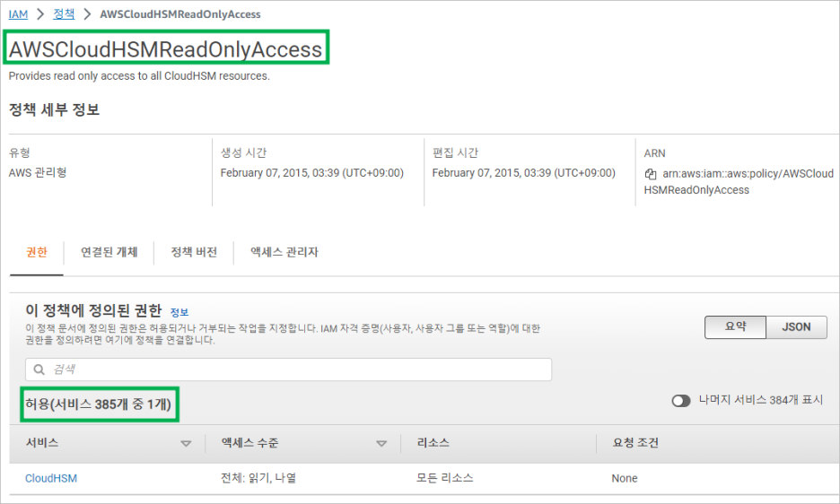Sort the table by the 서비스 column arrow
Image resolution: width=840 pixels, height=504 pixels.
pyautogui.click(x=186, y=444)
